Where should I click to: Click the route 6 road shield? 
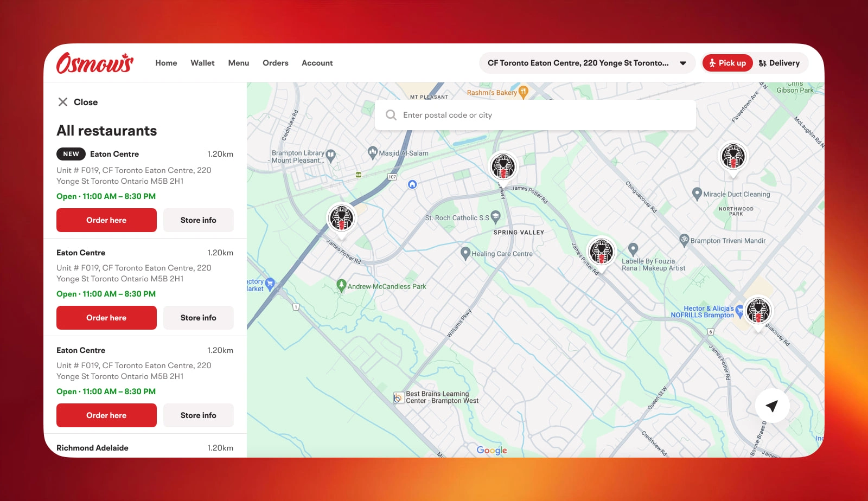pos(711,332)
